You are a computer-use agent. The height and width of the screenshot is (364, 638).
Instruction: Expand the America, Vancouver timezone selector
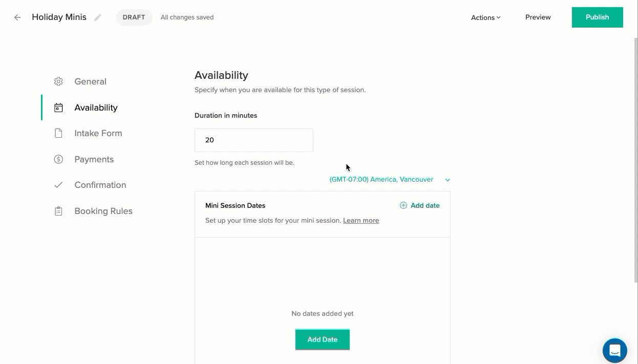point(381,180)
